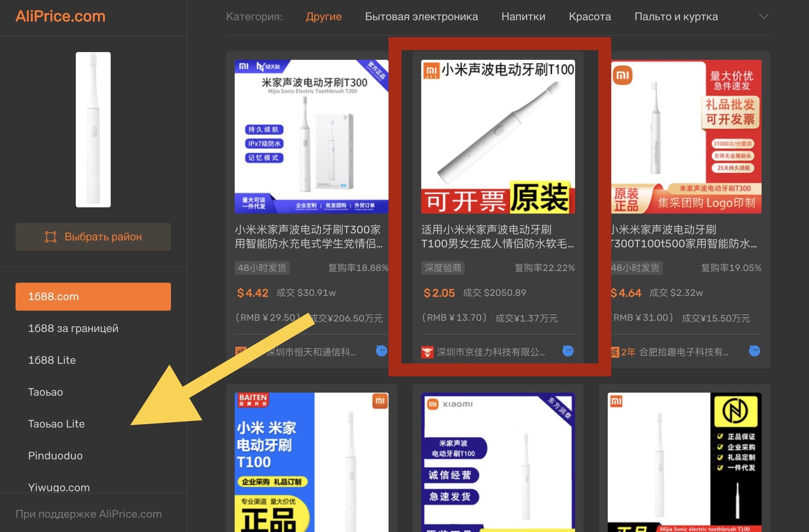Select the Красота category
This screenshot has height=532, width=809.
[x=589, y=17]
